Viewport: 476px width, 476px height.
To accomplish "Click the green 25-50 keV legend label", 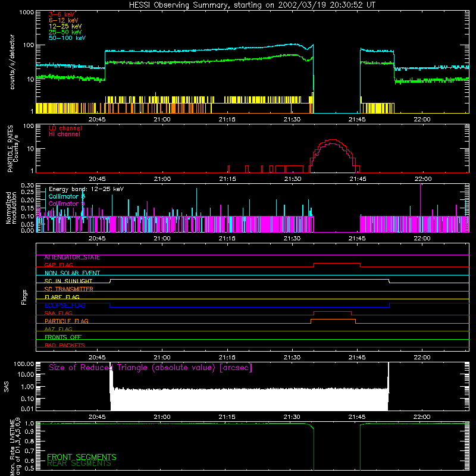I will click(65, 32).
